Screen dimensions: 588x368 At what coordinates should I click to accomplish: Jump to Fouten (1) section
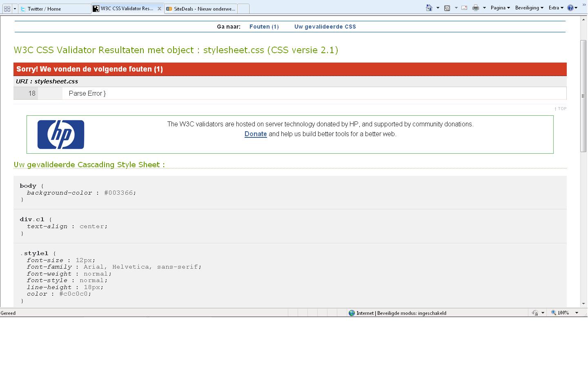(x=264, y=27)
